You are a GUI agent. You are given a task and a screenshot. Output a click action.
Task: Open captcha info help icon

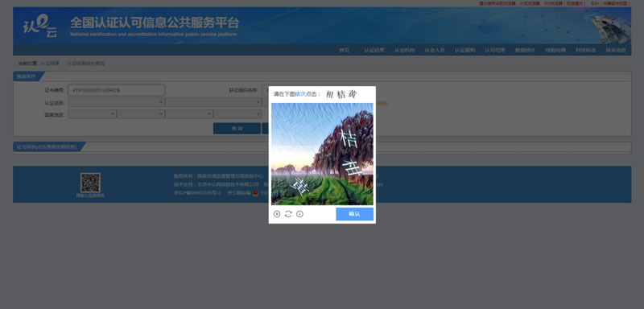(x=299, y=214)
